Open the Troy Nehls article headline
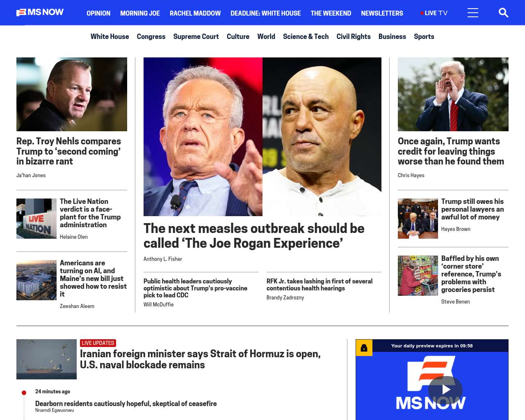Screen dimensions: 525x420 [68, 151]
